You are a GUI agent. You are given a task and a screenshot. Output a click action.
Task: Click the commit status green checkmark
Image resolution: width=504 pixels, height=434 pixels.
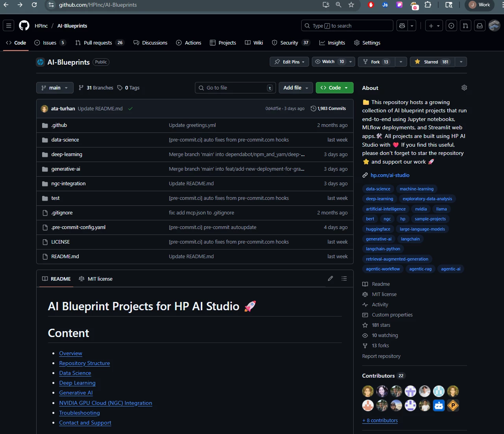coord(130,108)
